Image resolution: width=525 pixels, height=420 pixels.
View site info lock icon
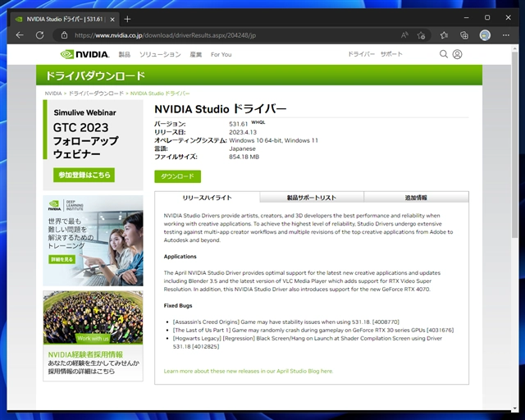[64, 35]
